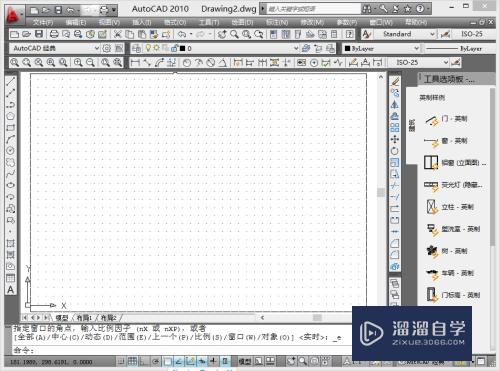The height and width of the screenshot is (371, 500).
Task: Open the Layer Properties Manager icon
Action: 136,48
